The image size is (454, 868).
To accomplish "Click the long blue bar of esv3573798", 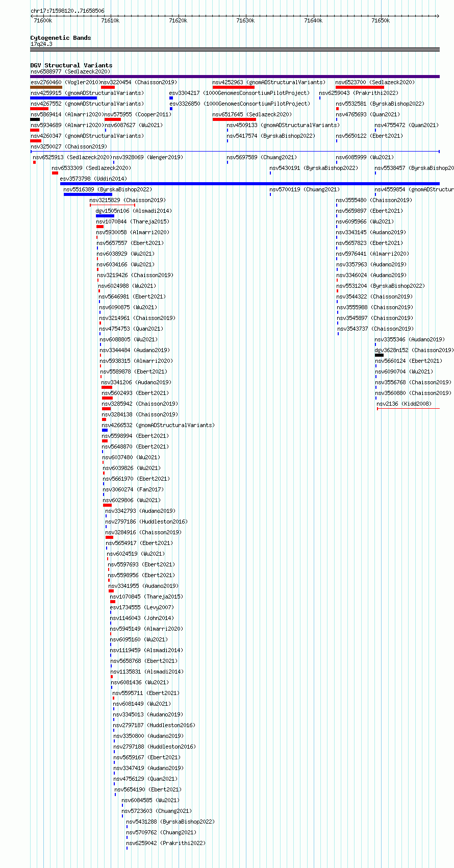I will 250,184.
